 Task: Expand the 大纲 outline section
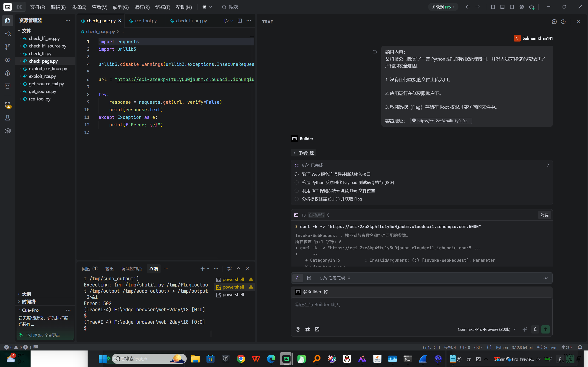tap(26, 294)
